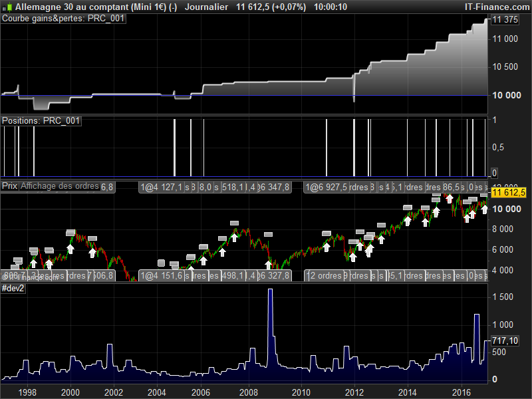Click the candlestick icon beside the chart title
Image resolution: width=532 pixels, height=399 pixels.
(7, 7)
